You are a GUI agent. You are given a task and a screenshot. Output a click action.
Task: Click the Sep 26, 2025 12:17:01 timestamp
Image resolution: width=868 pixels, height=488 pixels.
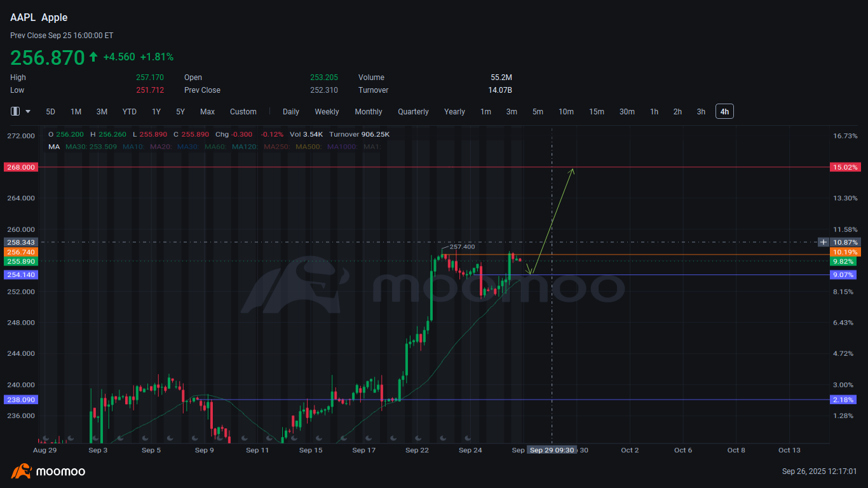click(820, 471)
